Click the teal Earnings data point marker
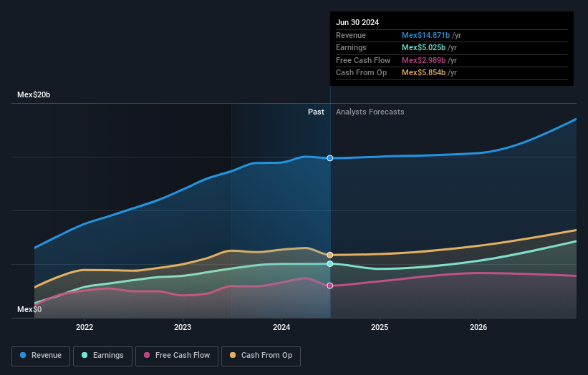Image resolution: width=588 pixels, height=375 pixels. click(330, 264)
